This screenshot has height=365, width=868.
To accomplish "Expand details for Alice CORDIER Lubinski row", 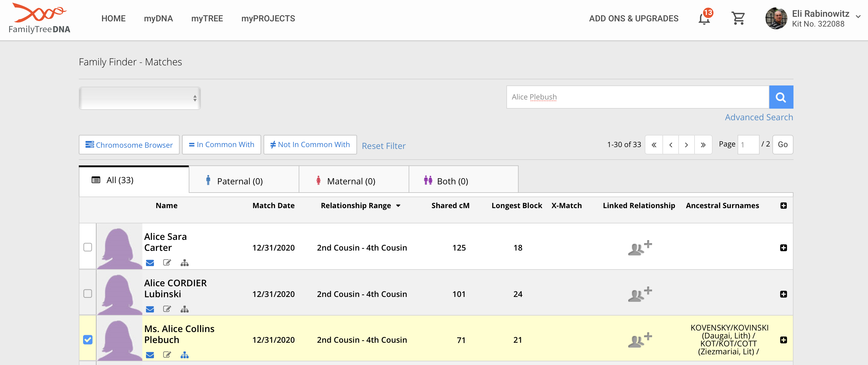I will [783, 294].
